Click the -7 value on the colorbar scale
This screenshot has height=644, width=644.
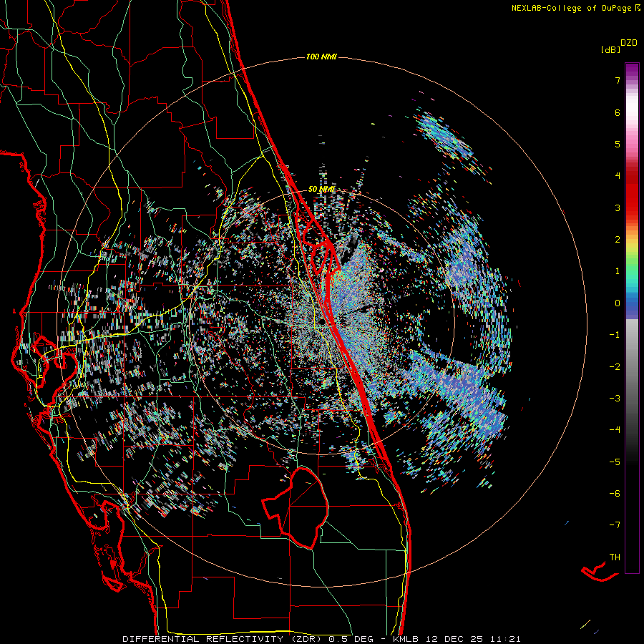615,526
